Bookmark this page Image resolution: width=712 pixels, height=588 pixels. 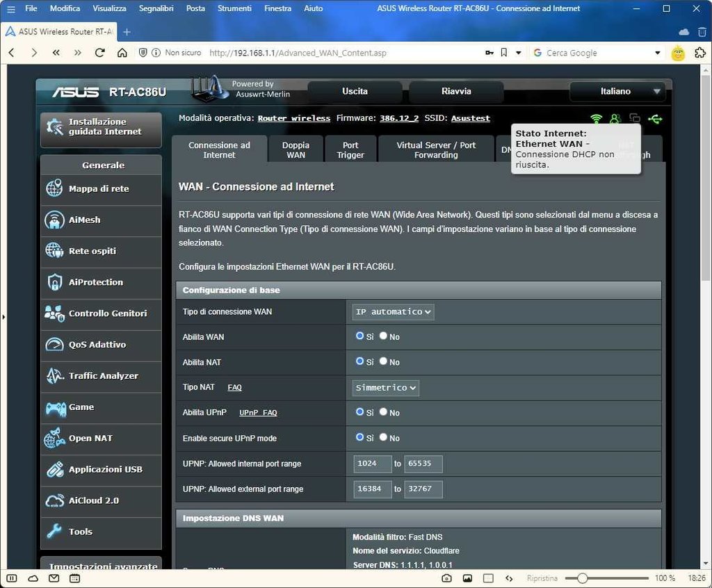click(x=504, y=53)
